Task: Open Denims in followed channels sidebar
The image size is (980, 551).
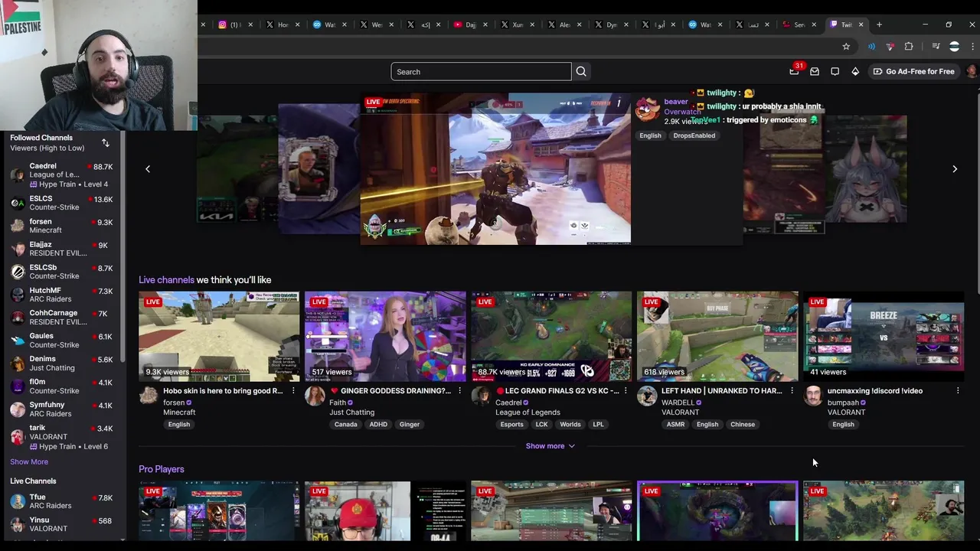Action: [x=63, y=364]
